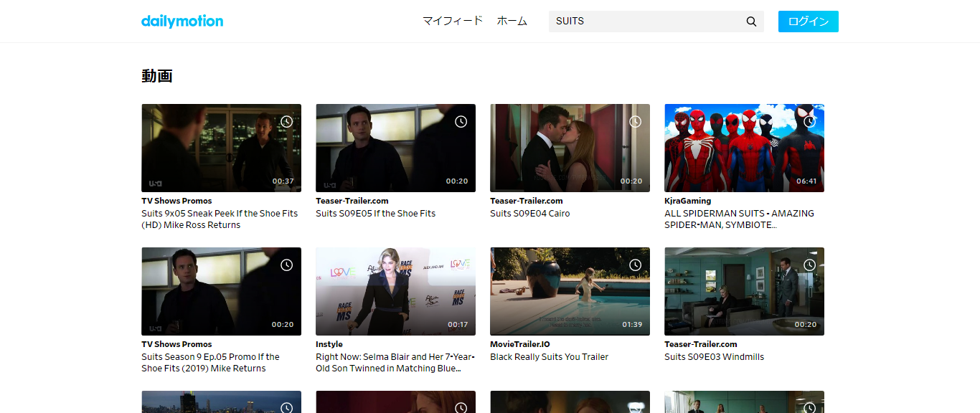
Task: Click the Dailymotion logo
Action: (182, 21)
